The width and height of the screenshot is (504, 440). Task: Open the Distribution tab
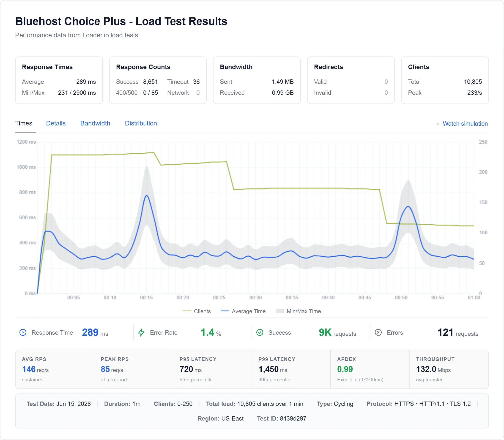tap(141, 123)
